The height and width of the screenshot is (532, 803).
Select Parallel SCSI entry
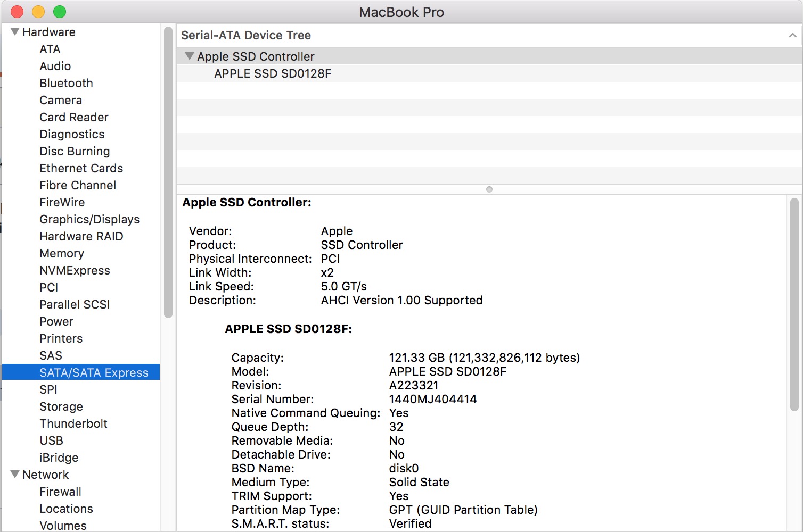(x=75, y=304)
